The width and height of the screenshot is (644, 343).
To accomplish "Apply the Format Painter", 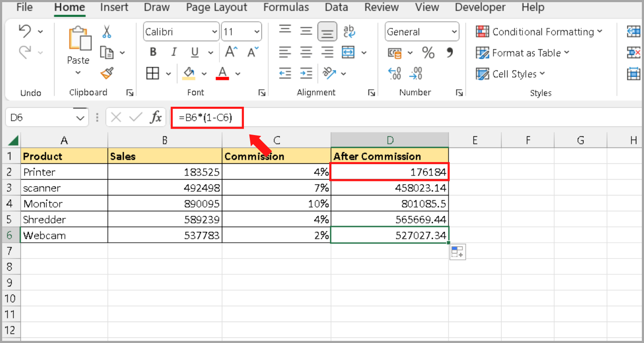I will tap(106, 74).
